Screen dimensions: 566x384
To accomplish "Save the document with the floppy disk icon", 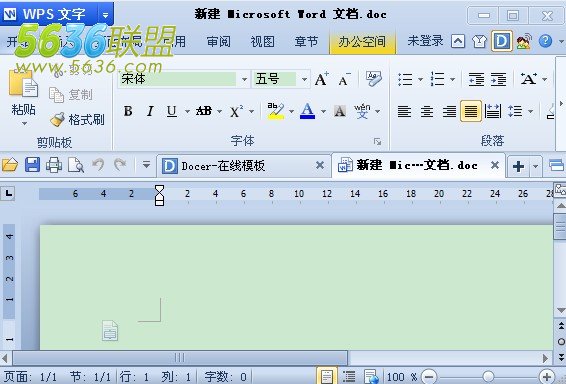I will (32, 165).
